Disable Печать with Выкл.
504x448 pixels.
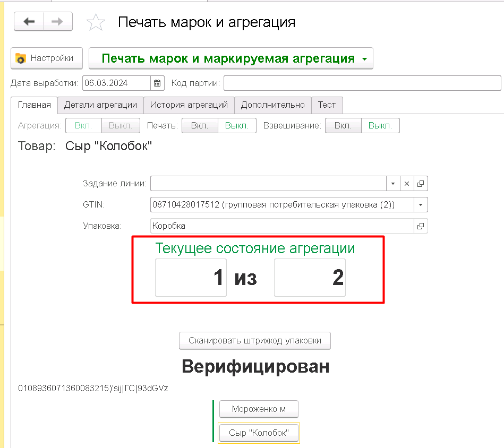[237, 126]
